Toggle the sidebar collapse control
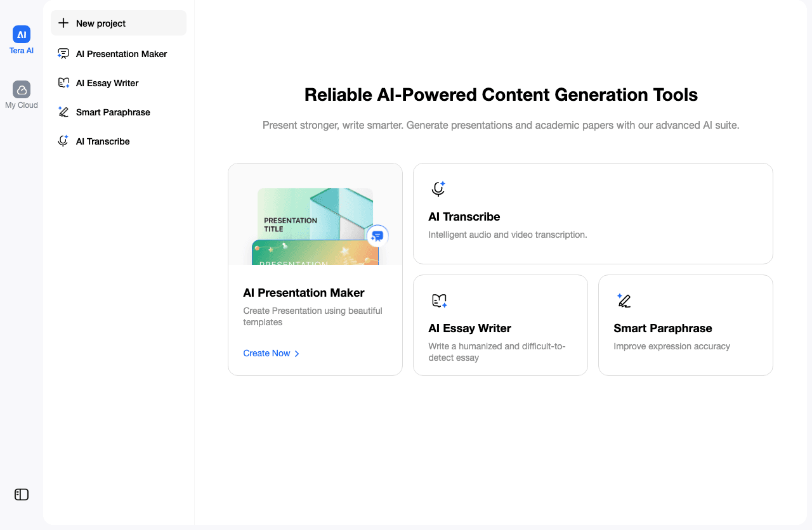Image resolution: width=812 pixels, height=530 pixels. [x=21, y=494]
